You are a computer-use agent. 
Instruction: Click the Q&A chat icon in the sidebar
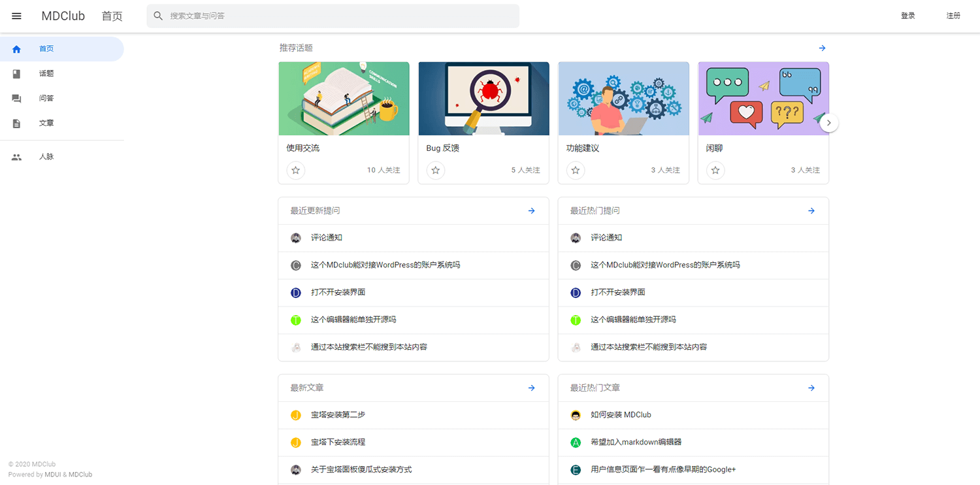pyautogui.click(x=16, y=99)
